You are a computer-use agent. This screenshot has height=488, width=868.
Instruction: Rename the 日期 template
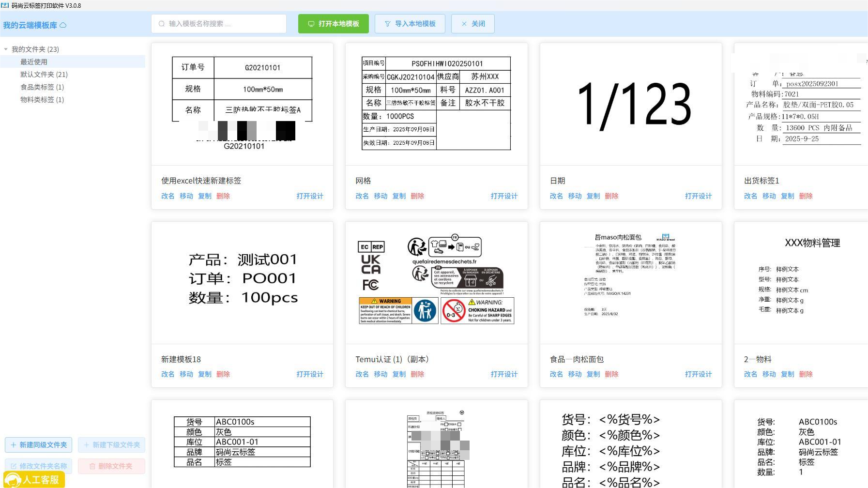(556, 196)
